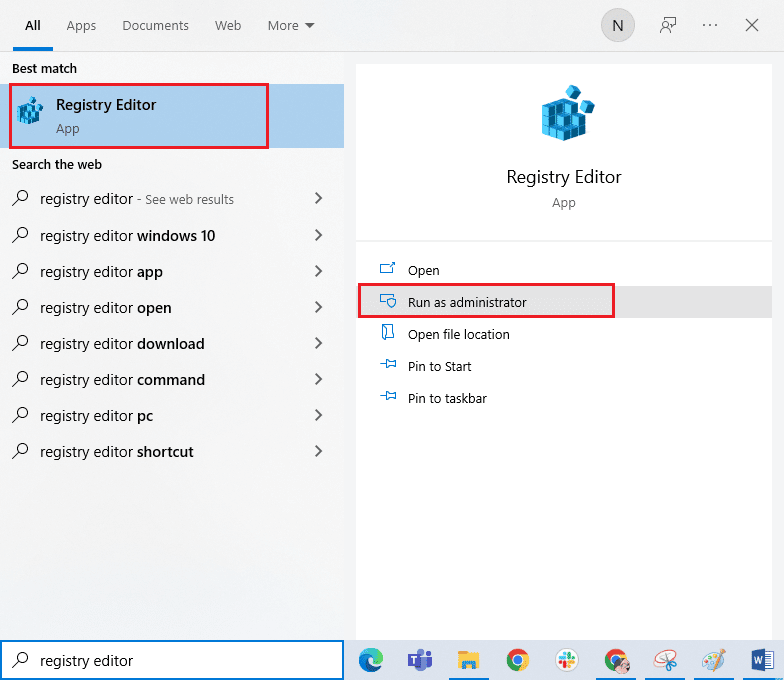
Task: Open the Registry Editor best match result
Action: (x=172, y=116)
